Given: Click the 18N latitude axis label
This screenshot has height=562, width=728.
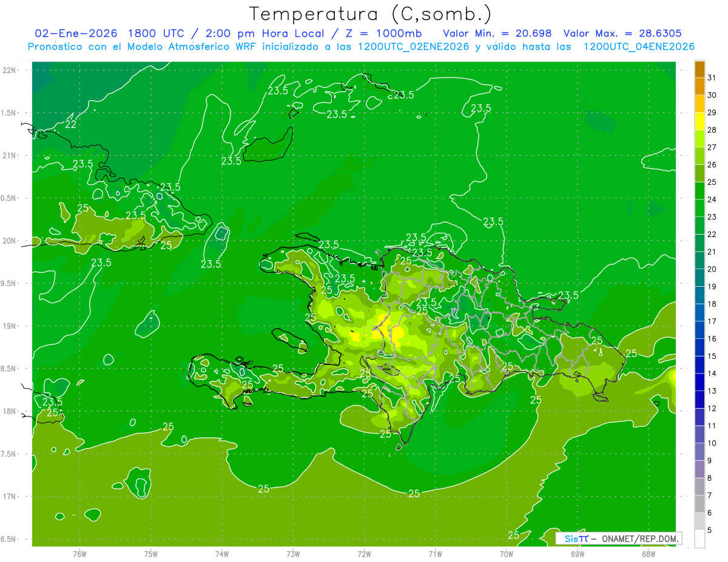Looking at the screenshot, I should pyautogui.click(x=10, y=412).
